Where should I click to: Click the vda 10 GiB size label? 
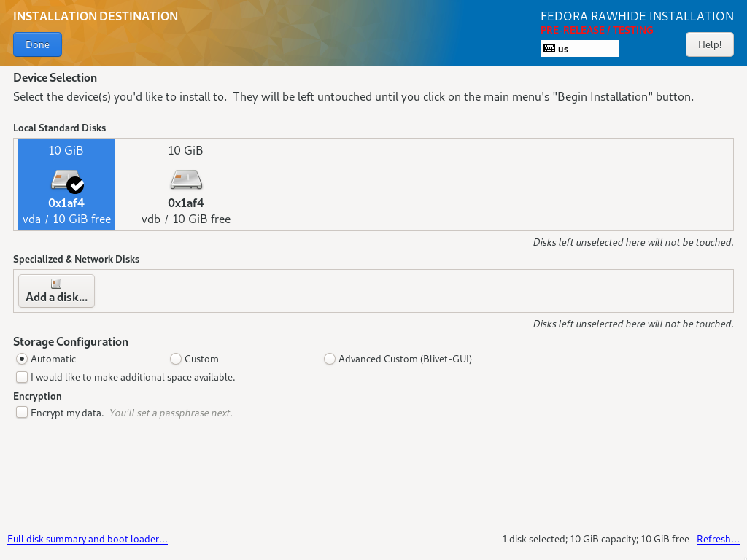66,150
